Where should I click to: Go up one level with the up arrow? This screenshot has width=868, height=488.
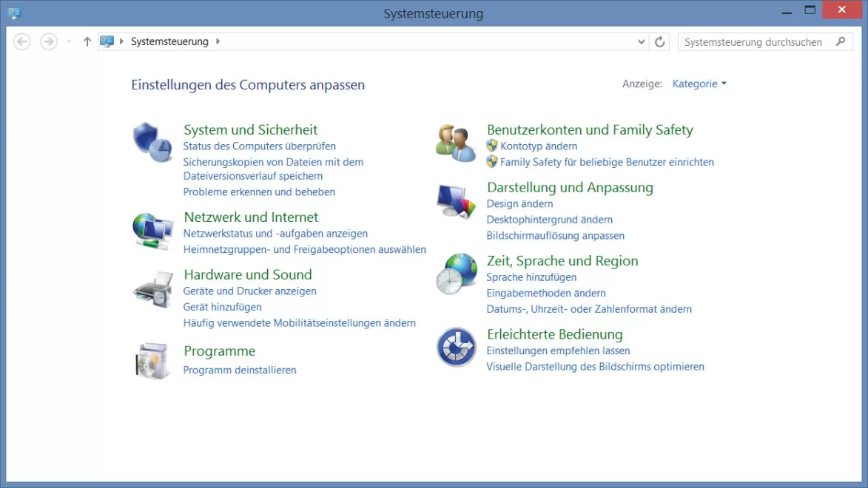click(x=87, y=41)
